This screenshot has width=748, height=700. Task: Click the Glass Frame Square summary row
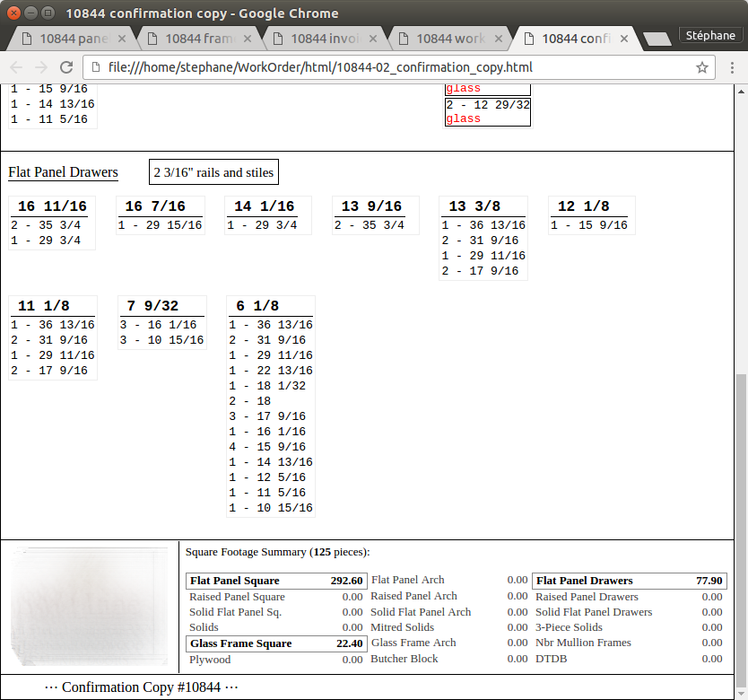[x=275, y=643]
